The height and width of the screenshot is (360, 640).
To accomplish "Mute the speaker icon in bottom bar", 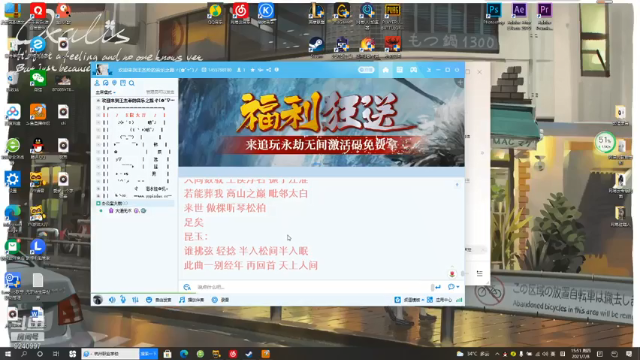I will pyautogui.click(x=112, y=300).
